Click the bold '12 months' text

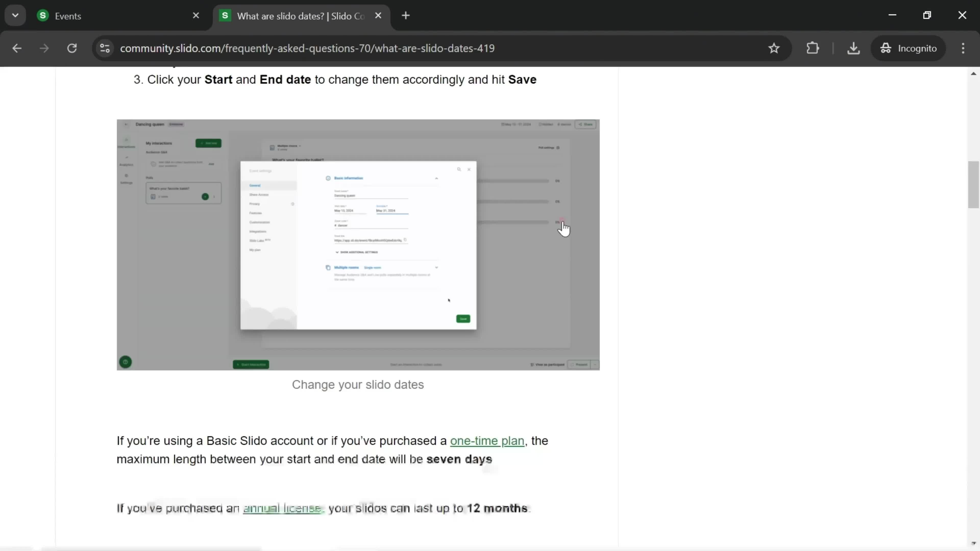tap(497, 508)
